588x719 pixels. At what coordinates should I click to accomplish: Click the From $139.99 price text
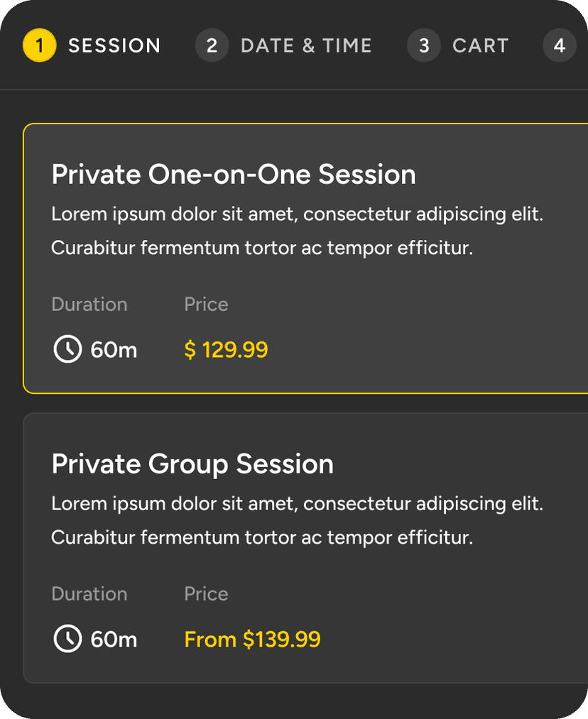point(253,639)
